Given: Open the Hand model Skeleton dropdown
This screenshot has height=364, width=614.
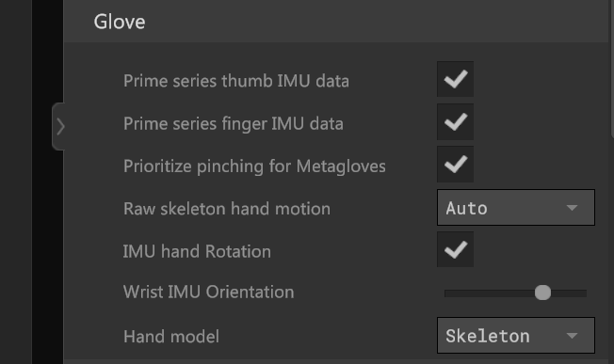Looking at the screenshot, I should (x=516, y=336).
